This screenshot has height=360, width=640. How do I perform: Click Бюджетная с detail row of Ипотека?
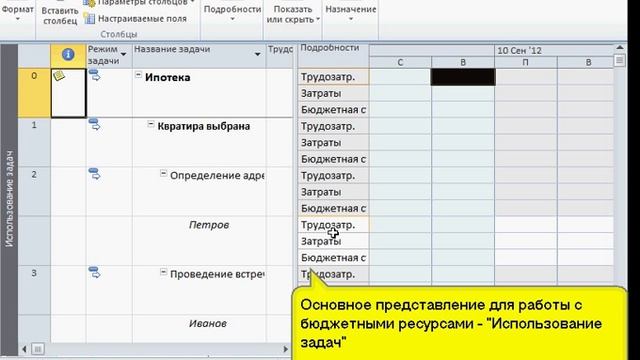tap(333, 110)
